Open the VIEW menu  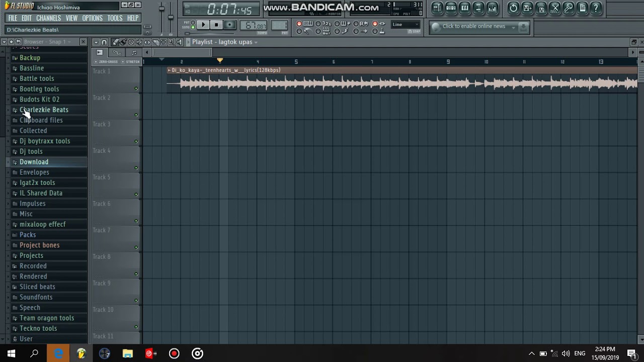click(x=71, y=18)
